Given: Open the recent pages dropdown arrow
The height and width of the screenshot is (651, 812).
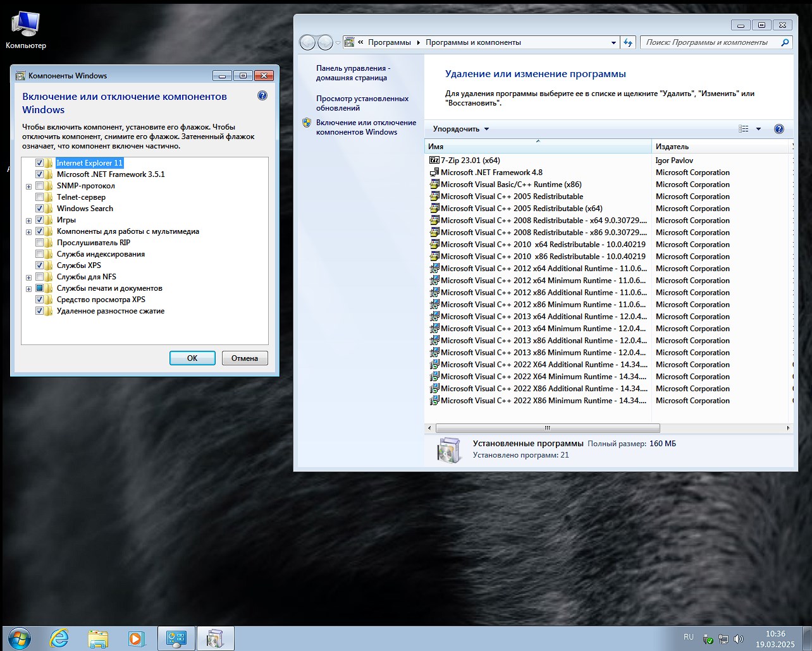Looking at the screenshot, I should pos(338,42).
